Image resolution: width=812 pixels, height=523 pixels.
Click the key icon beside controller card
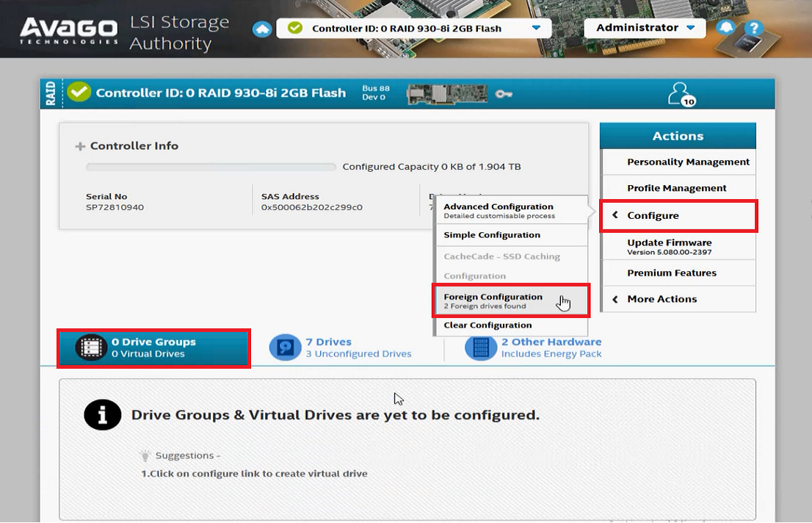(504, 93)
